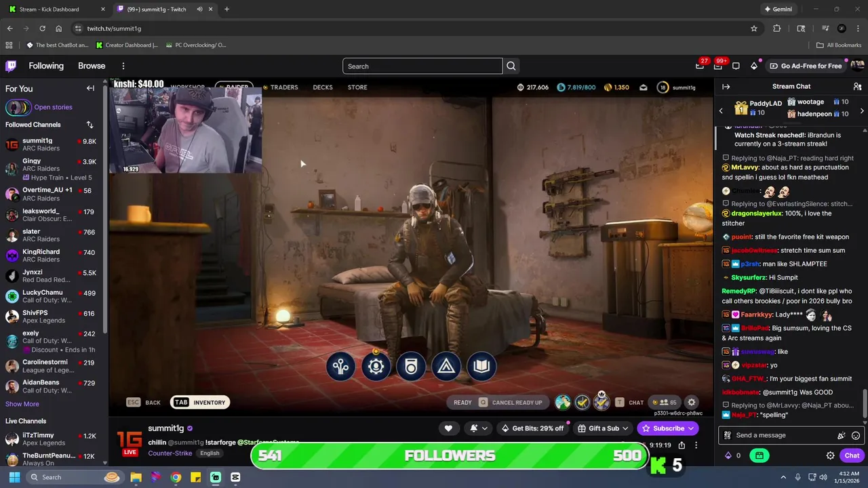Open notifications inbox with 99+ badge
This screenshot has width=868, height=488.
[718, 66]
